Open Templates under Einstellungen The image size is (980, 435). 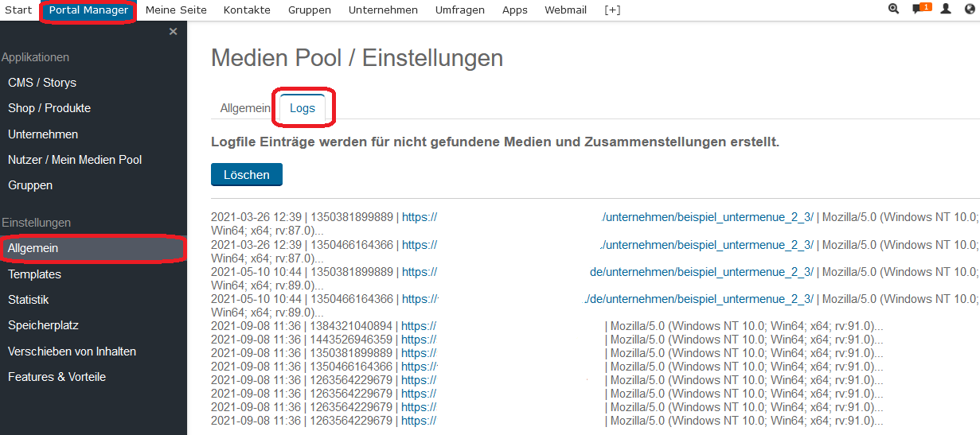[34, 274]
